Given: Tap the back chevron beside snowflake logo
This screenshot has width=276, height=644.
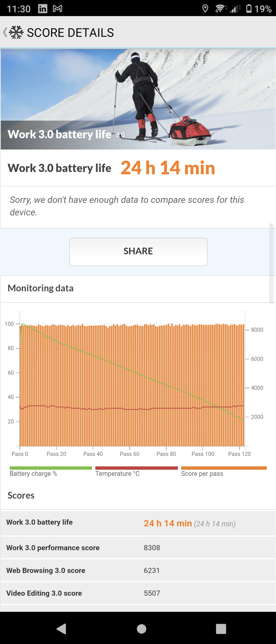Looking at the screenshot, I should (5, 32).
